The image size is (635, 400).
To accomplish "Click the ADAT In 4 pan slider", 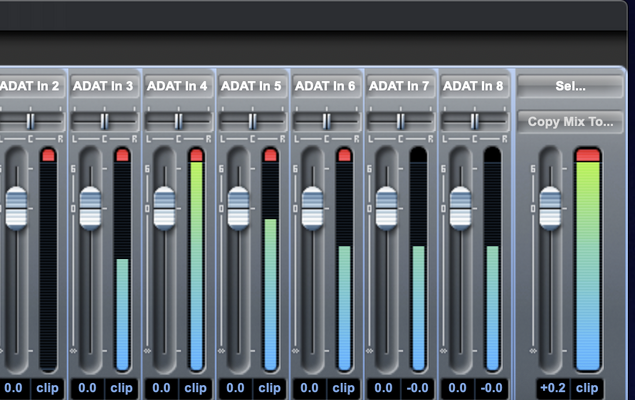I will 179,121.
